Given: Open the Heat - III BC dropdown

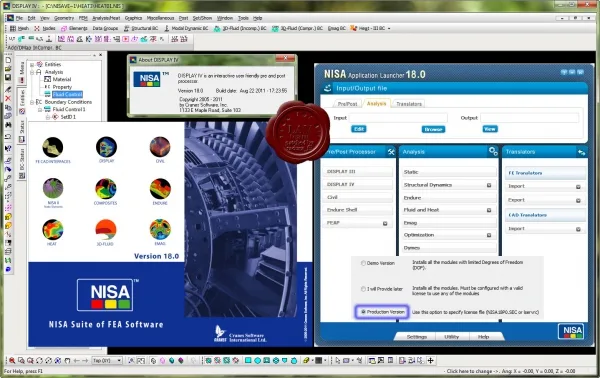Looking at the screenshot, I should tap(389, 28).
